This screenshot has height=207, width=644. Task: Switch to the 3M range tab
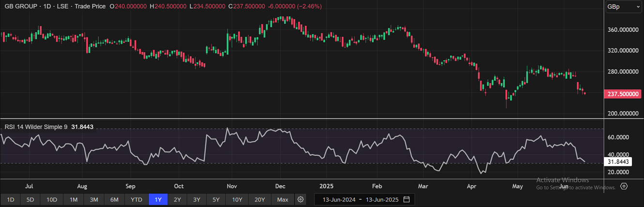click(94, 199)
